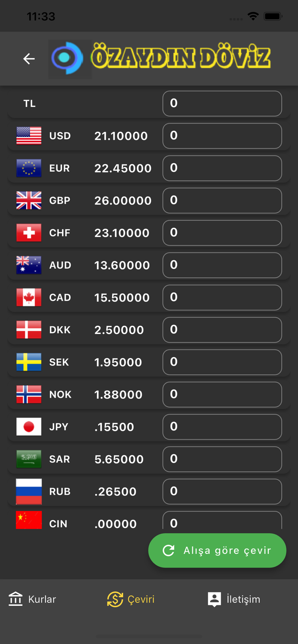The image size is (298, 644).
Task: Select the Çeviri tab
Action: [131, 599]
